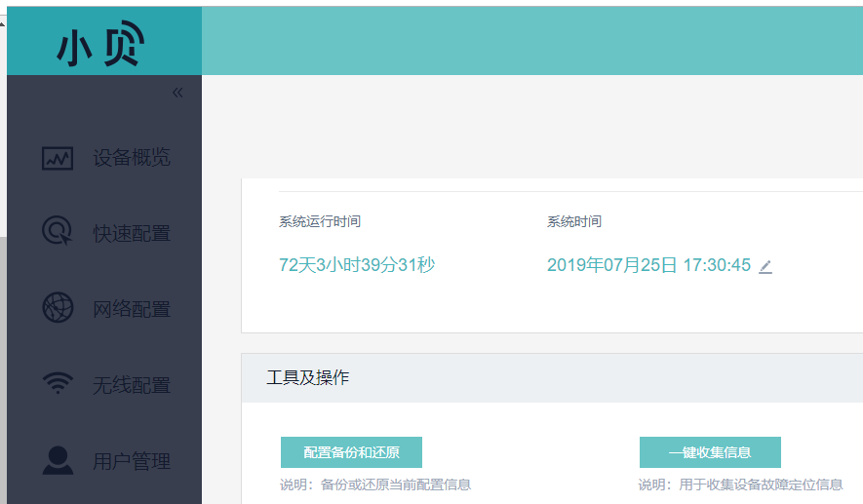Click the 无线配置 wifi icon
The width and height of the screenshot is (863, 504).
tap(58, 383)
